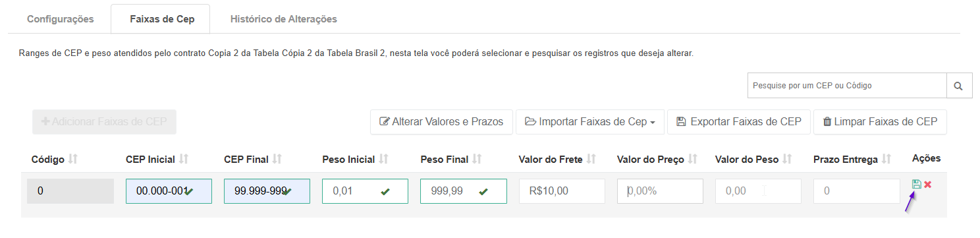This screenshot has width=980, height=238.
Task: Sort by Código column arrows
Action: (x=73, y=160)
